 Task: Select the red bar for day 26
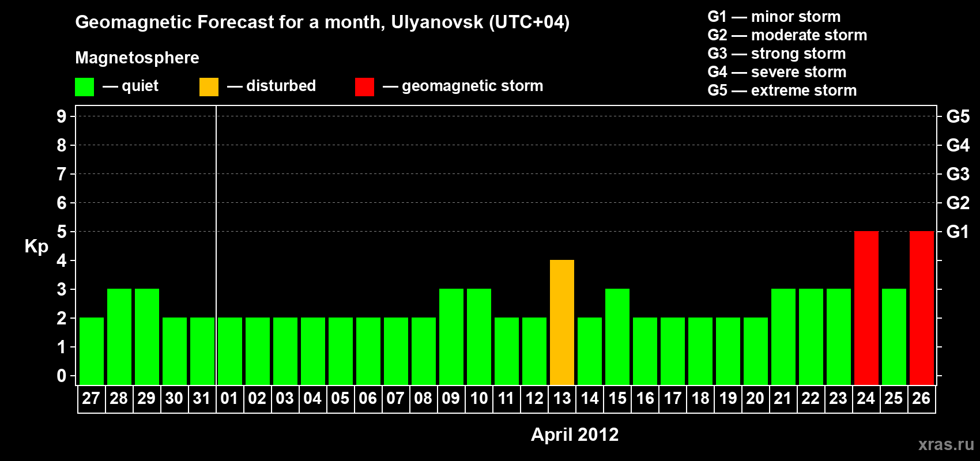tap(922, 308)
